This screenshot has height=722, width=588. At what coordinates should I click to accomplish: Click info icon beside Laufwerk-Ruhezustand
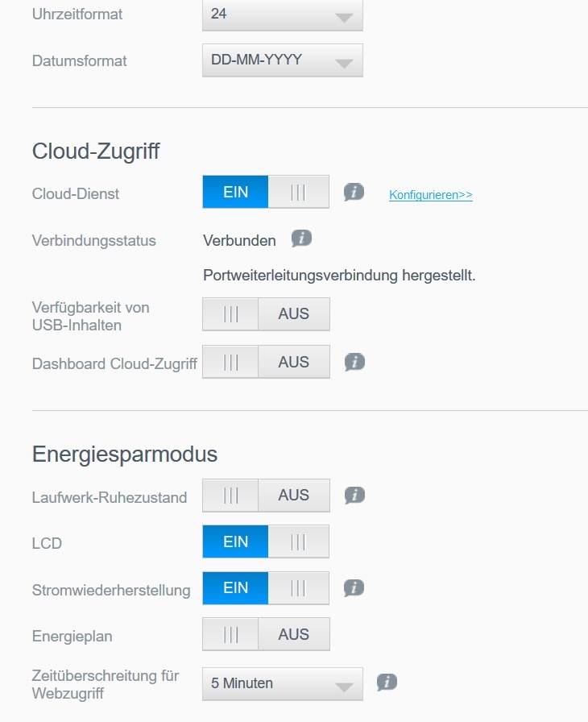[x=354, y=496]
